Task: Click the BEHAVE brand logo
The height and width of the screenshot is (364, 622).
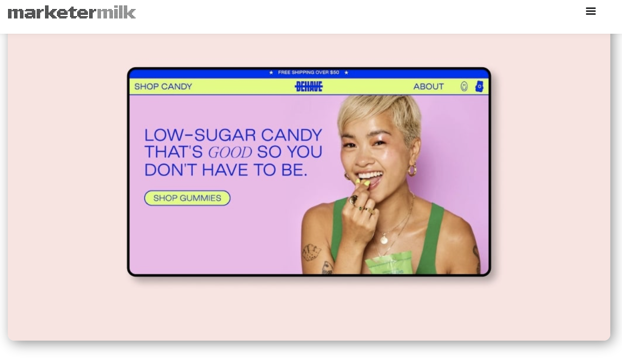Action: click(x=308, y=86)
